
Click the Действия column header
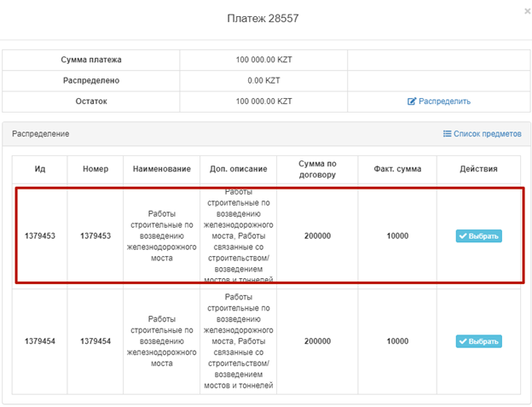(477, 169)
